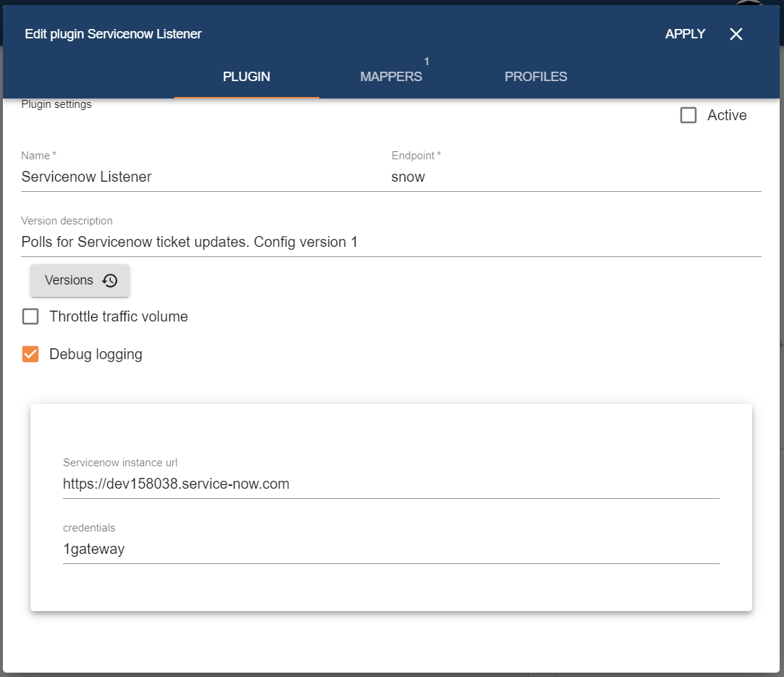Open the PROFILES tab

(536, 77)
